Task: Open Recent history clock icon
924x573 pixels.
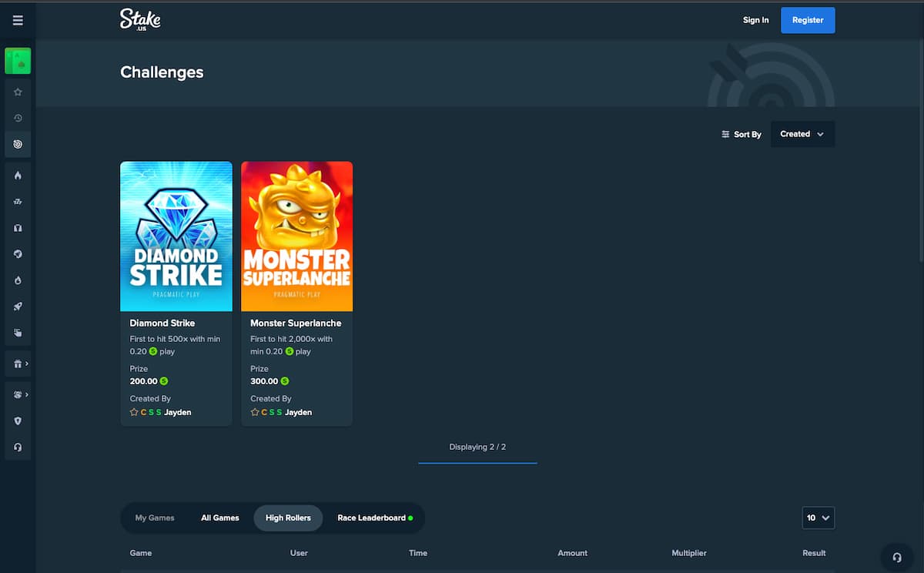Action: coord(18,118)
